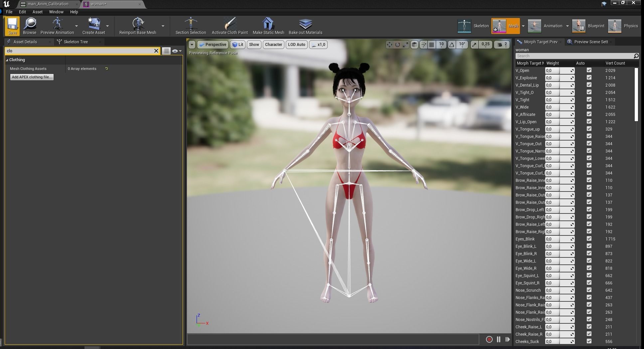The height and width of the screenshot is (349, 644).
Task: Switch to Physics editor mode
Action: point(623,26)
